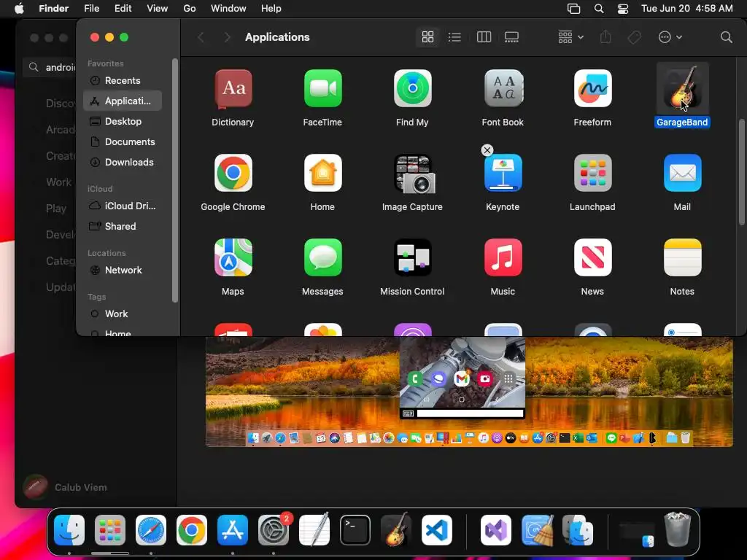Select Network under Locations
Screen dimensions: 747x560
[123, 270]
